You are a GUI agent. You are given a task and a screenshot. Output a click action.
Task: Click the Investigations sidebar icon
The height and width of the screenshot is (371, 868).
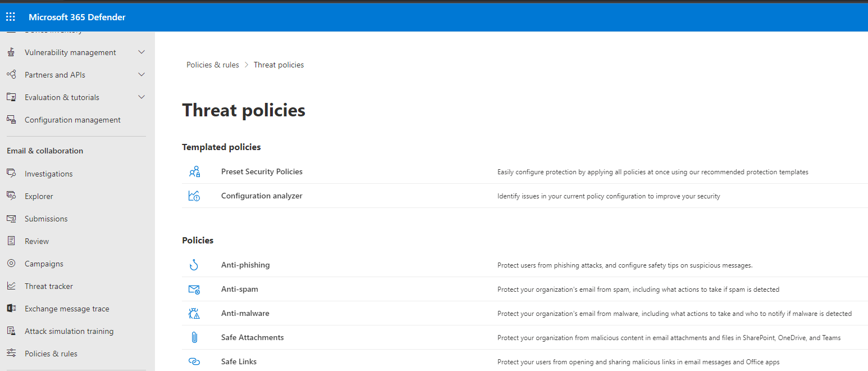click(x=11, y=174)
